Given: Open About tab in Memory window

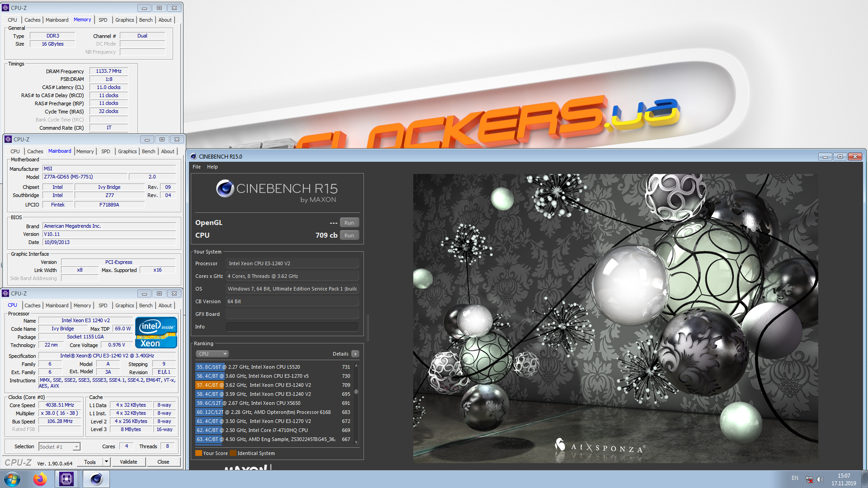Looking at the screenshot, I should click(165, 20).
